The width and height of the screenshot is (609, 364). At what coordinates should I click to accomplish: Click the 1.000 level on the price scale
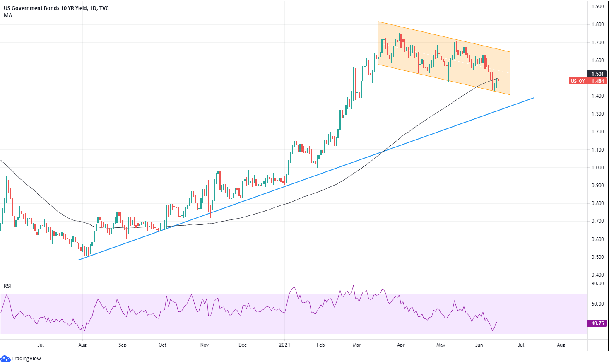pos(597,168)
